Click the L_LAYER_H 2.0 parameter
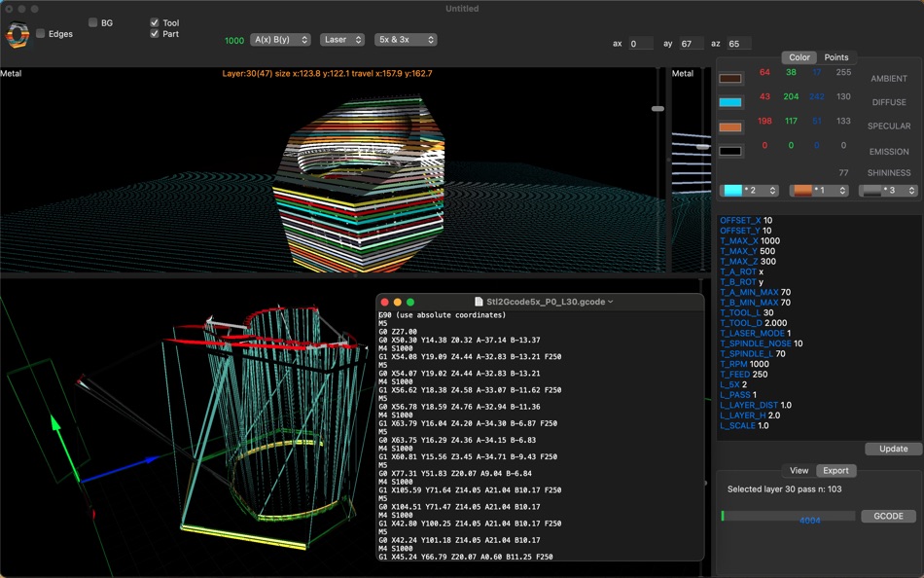 click(x=750, y=415)
